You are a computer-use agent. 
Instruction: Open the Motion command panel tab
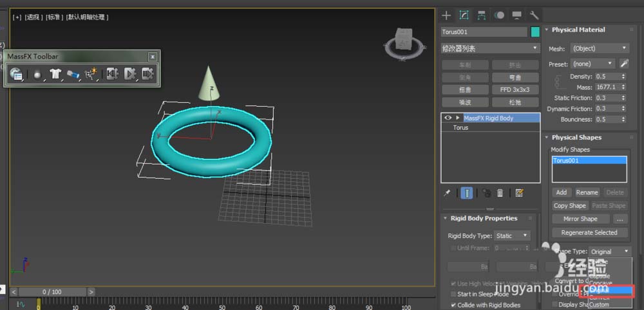point(499,15)
